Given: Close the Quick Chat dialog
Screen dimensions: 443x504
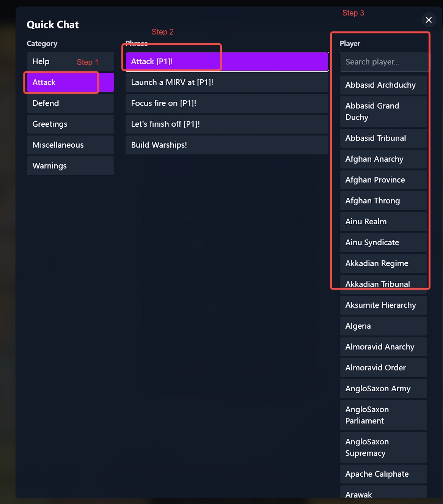Looking at the screenshot, I should click(429, 20).
